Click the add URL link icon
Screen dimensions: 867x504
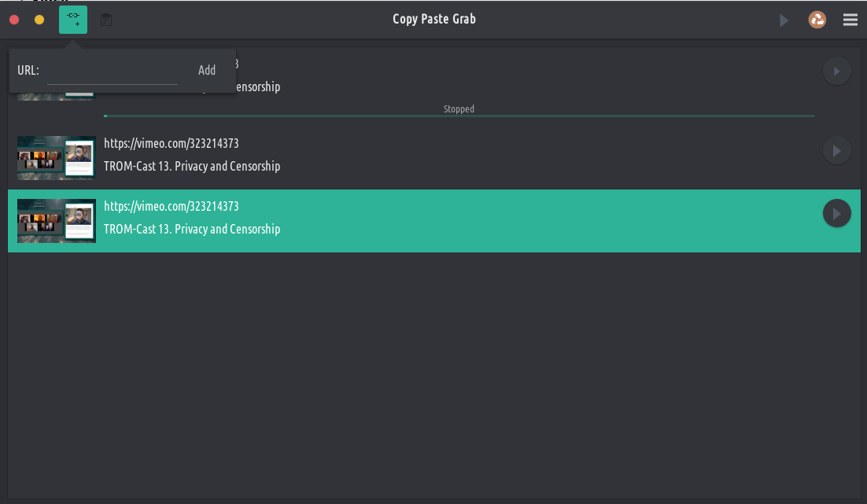73,20
